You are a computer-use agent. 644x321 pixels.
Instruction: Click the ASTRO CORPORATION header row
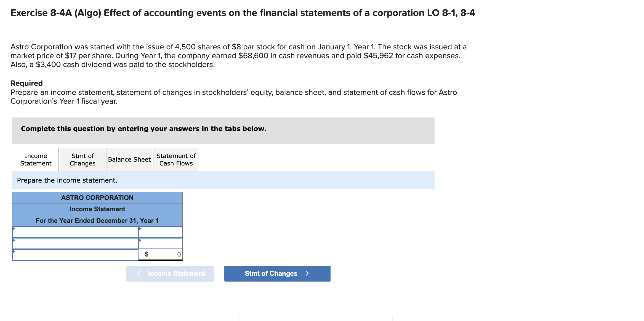click(97, 197)
